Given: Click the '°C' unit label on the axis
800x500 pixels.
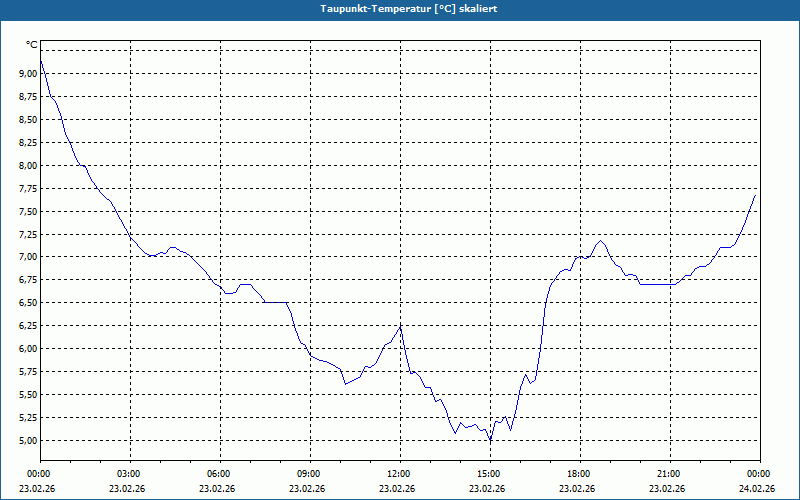Looking at the screenshot, I should [31, 45].
